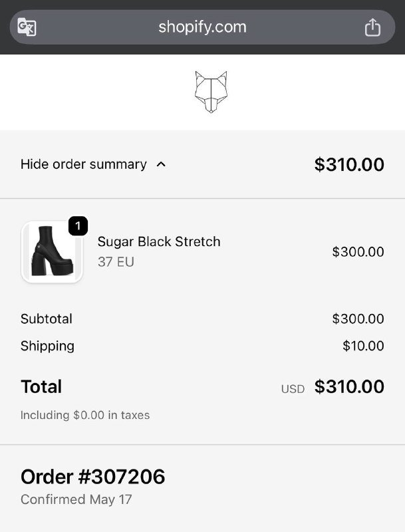Tap the $310.00 total amount
This screenshot has height=532, width=405.
coord(349,386)
